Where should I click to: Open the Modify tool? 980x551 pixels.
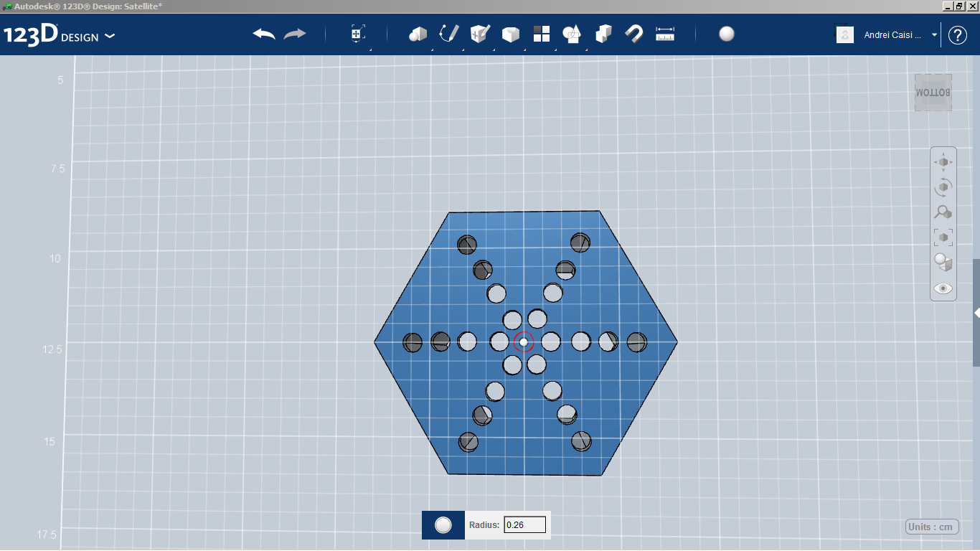click(x=511, y=34)
